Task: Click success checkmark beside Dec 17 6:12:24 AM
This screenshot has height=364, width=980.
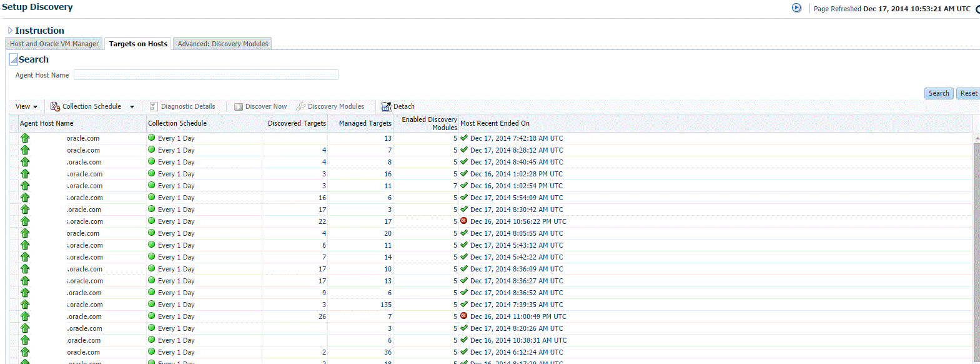Action: click(x=463, y=351)
